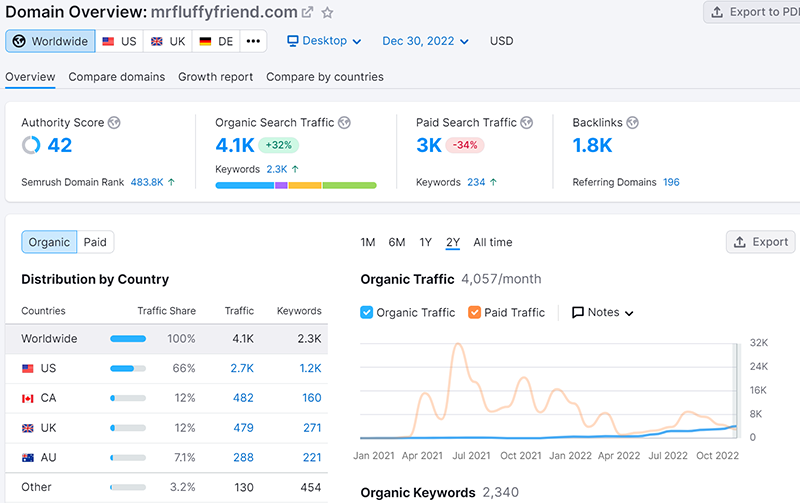Go to the Compare domains tab
The height and width of the screenshot is (503, 800).
point(117,77)
